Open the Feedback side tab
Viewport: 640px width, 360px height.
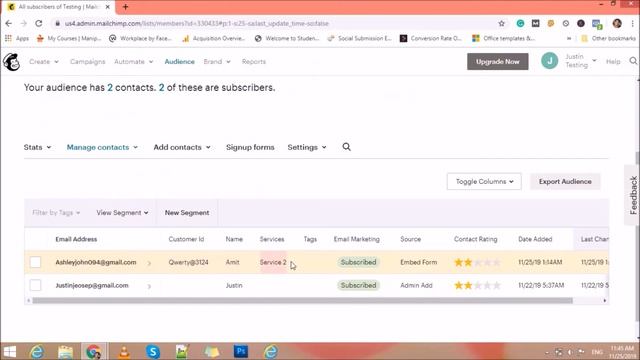[x=633, y=195]
